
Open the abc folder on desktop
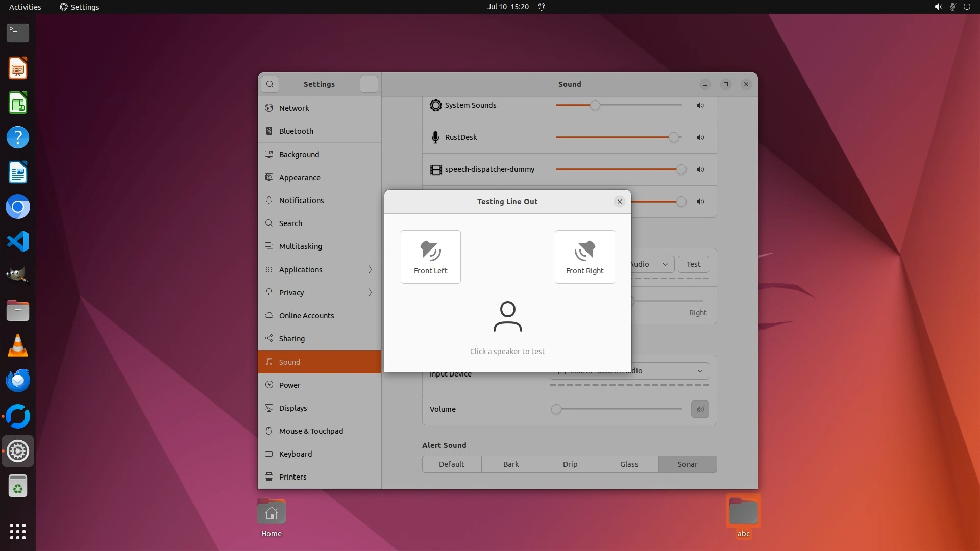(743, 512)
